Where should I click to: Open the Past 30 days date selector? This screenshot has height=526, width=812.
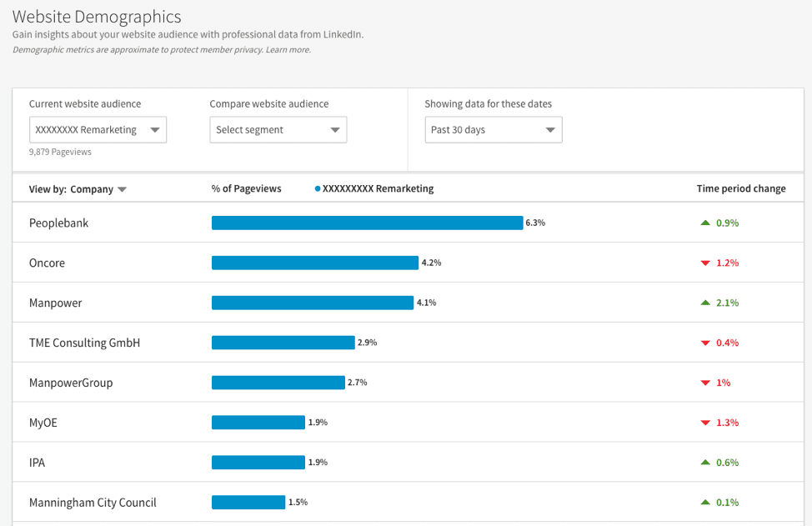[493, 129]
